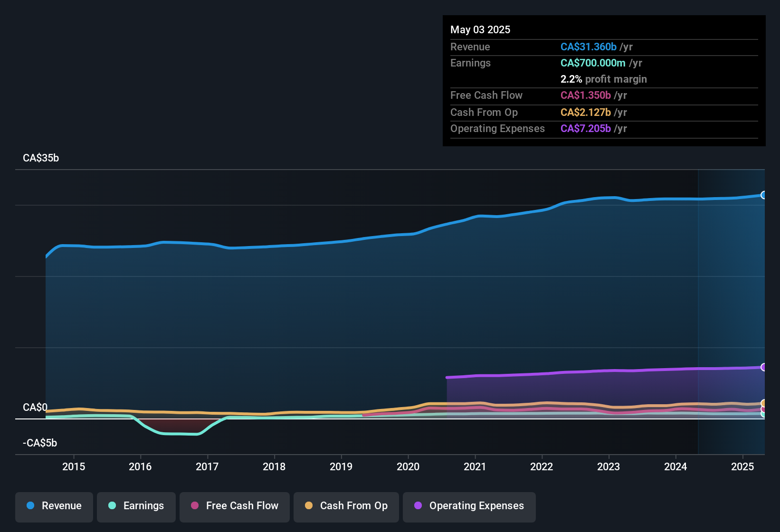Viewport: 780px width, 532px height.
Task: Select the 2017 x-axis label
Action: click(x=207, y=466)
